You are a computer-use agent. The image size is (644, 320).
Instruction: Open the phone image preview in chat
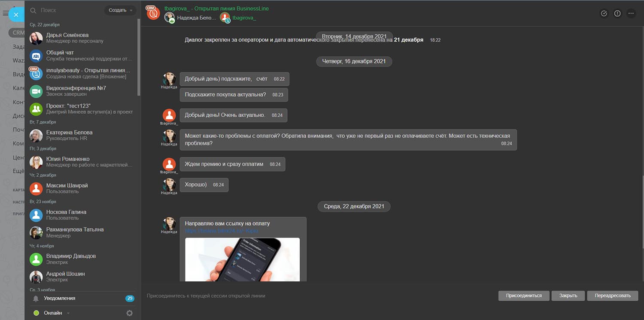click(242, 259)
